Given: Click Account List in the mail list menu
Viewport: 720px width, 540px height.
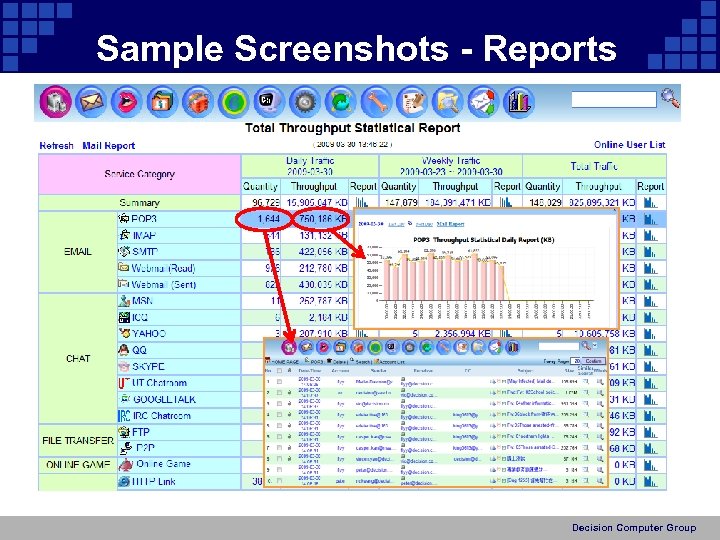Looking at the screenshot, I should 391,362.
